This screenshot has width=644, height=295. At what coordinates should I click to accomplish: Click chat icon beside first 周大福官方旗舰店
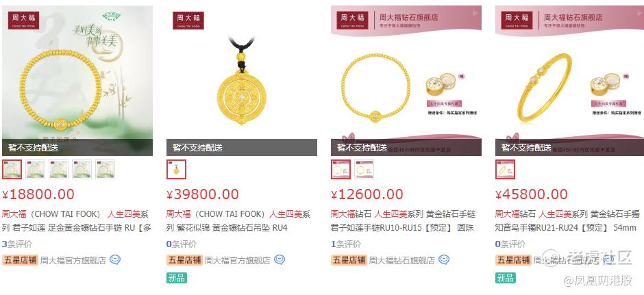(115, 259)
